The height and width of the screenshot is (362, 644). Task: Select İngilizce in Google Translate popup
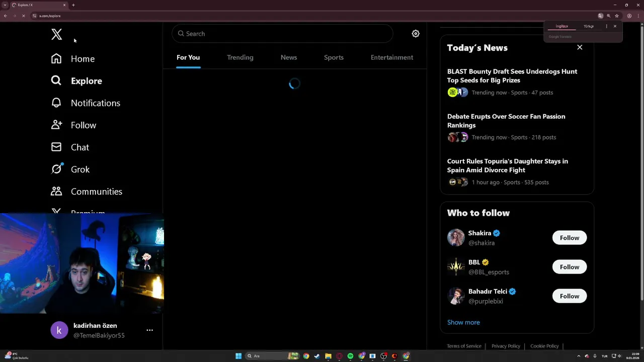(562, 26)
